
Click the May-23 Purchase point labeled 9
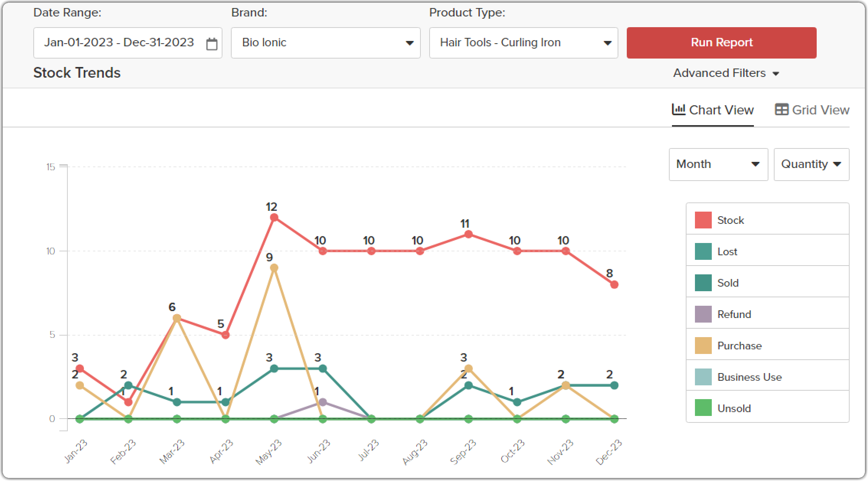pos(274,268)
